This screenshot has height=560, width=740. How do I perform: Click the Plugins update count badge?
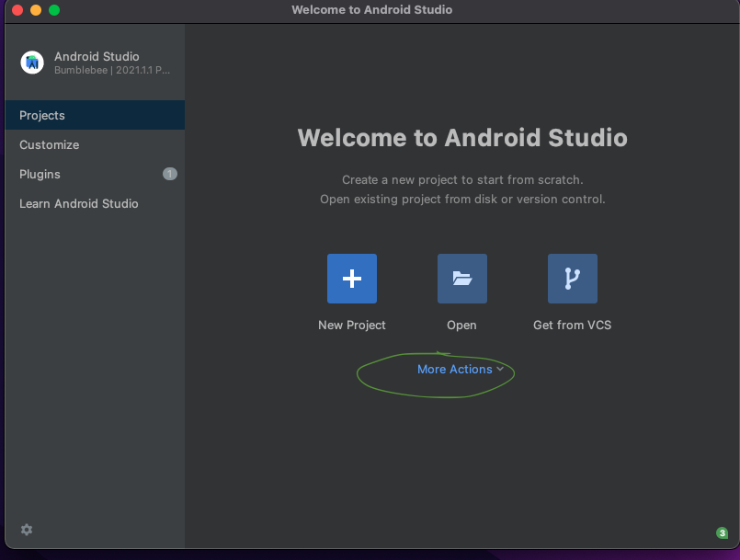(x=170, y=174)
